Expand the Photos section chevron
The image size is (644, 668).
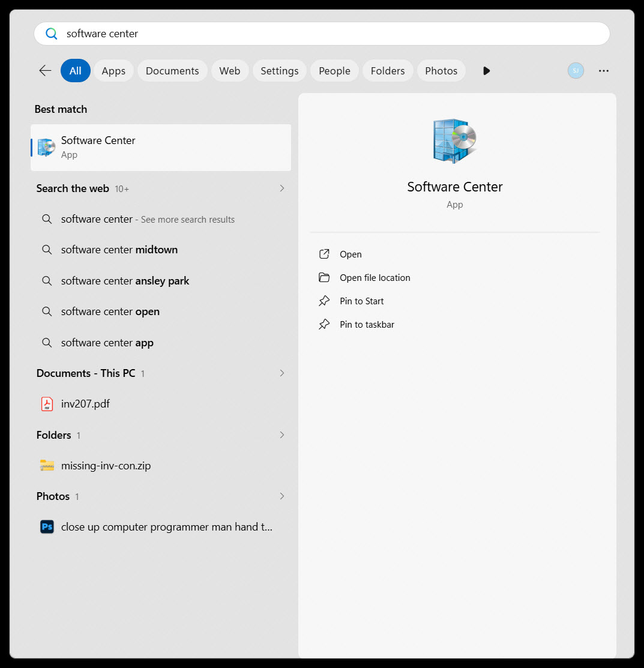pyautogui.click(x=281, y=496)
